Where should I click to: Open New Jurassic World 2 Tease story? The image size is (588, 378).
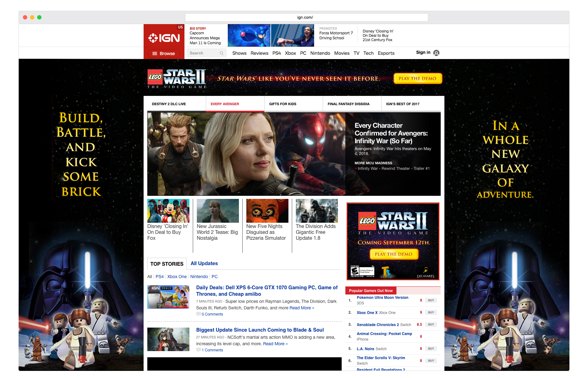click(x=217, y=232)
